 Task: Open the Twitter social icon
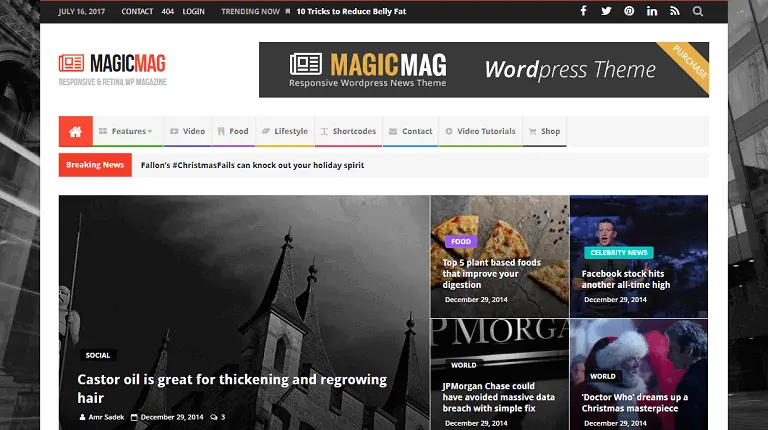606,11
